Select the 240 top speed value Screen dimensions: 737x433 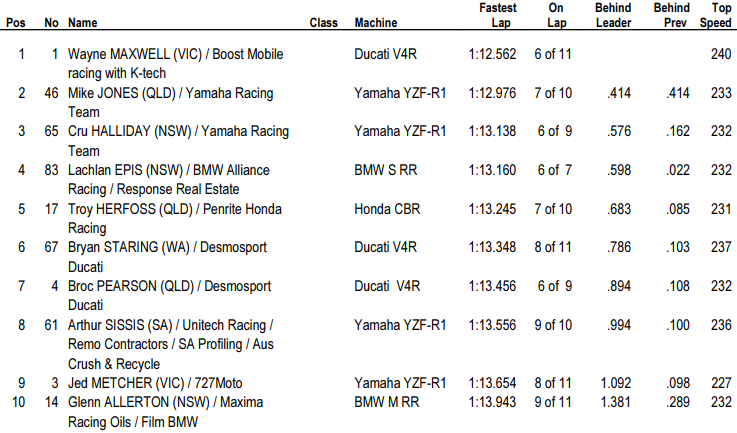pyautogui.click(x=721, y=54)
